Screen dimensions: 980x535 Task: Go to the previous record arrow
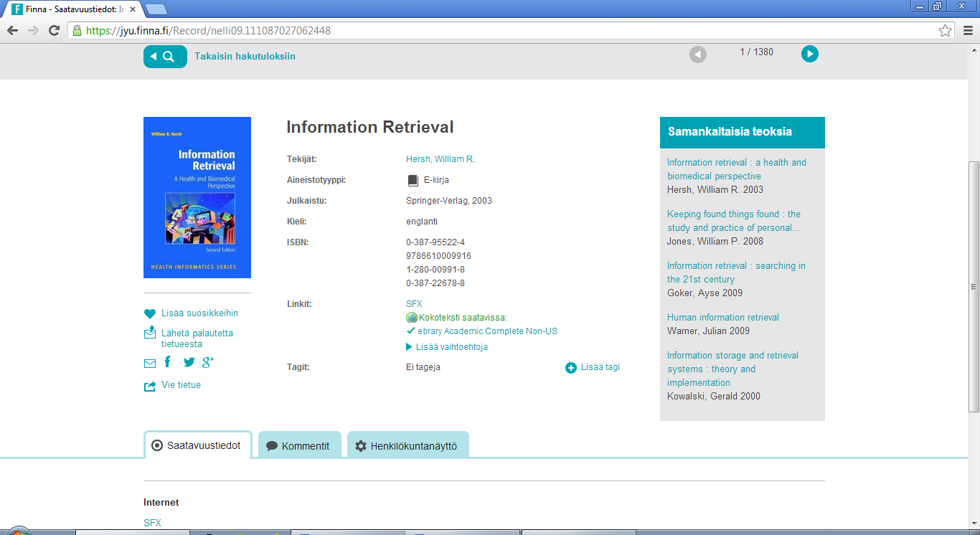[697, 54]
